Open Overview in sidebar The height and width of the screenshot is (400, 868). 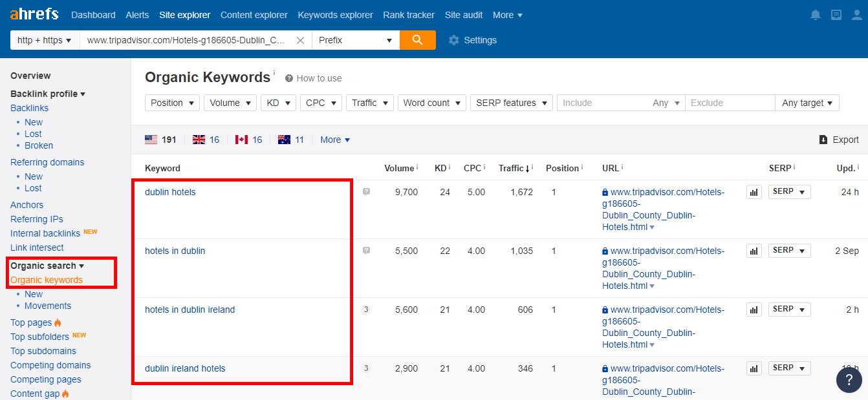(30, 76)
